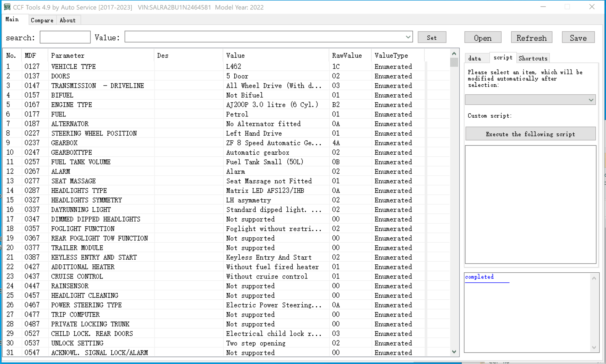
Task: Execute the following script
Action: (530, 134)
